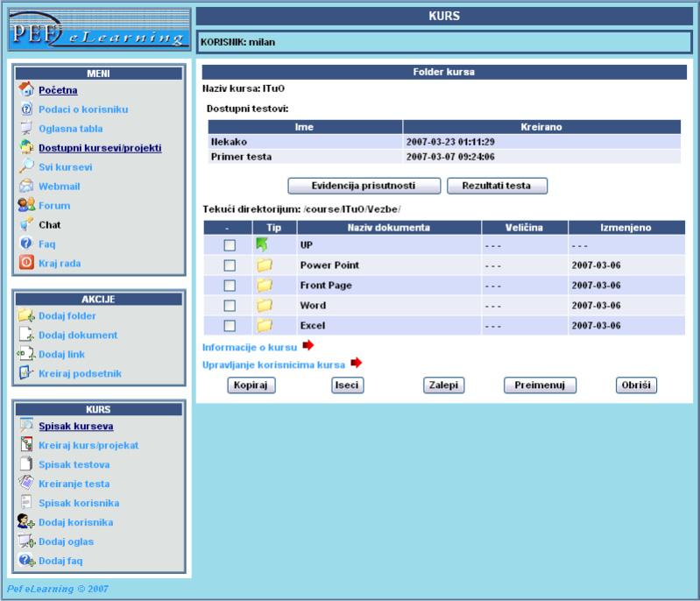Click the Preimenuj button
The width and height of the screenshot is (700, 601).
540,385
